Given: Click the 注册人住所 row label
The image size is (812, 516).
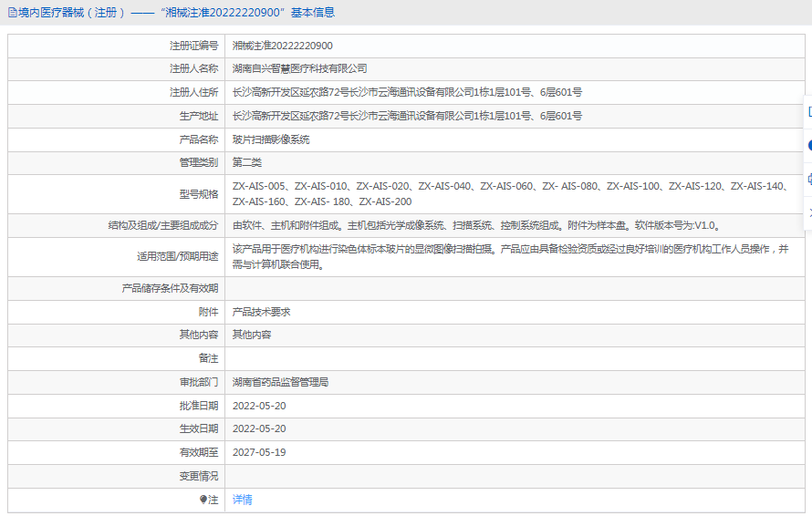Looking at the screenshot, I should click(x=194, y=92).
